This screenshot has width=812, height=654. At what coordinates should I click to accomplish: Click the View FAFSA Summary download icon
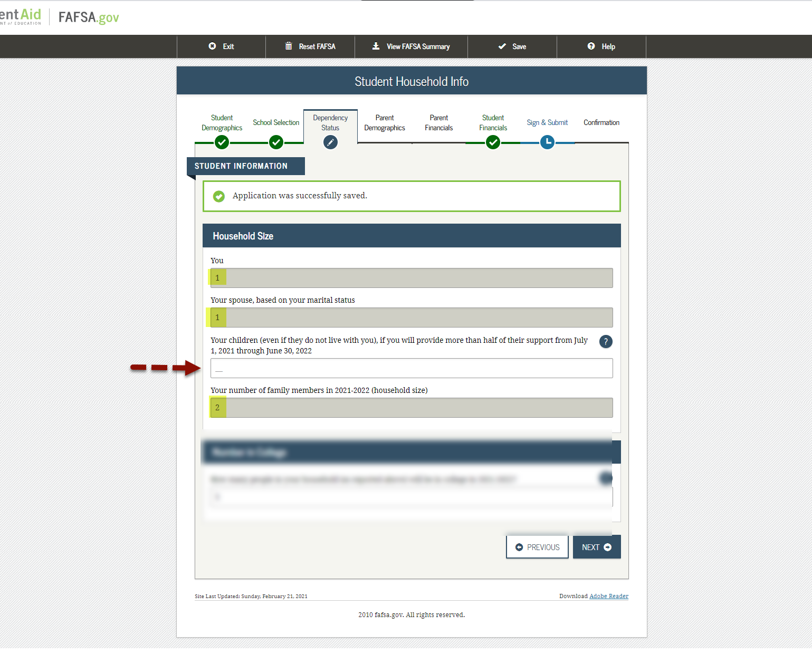tap(376, 46)
